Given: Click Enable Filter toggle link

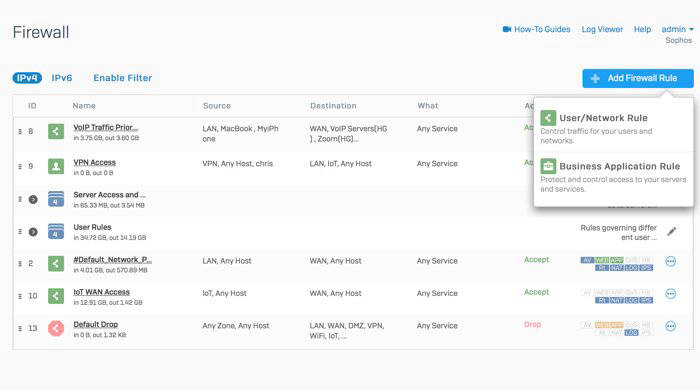Looking at the screenshot, I should tap(123, 78).
